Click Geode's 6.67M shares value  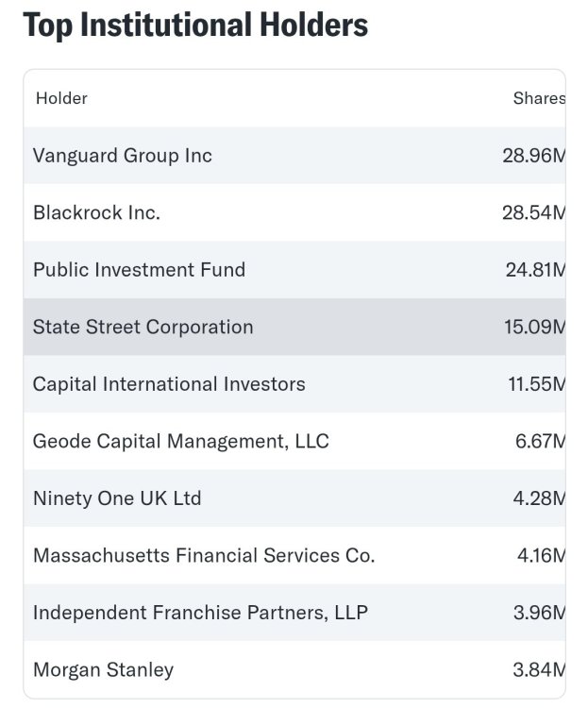(540, 441)
